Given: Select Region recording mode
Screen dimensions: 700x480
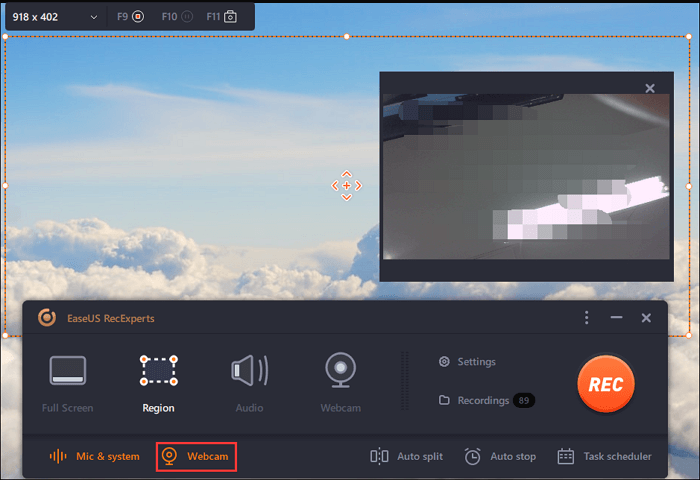Looking at the screenshot, I should pos(158,384).
